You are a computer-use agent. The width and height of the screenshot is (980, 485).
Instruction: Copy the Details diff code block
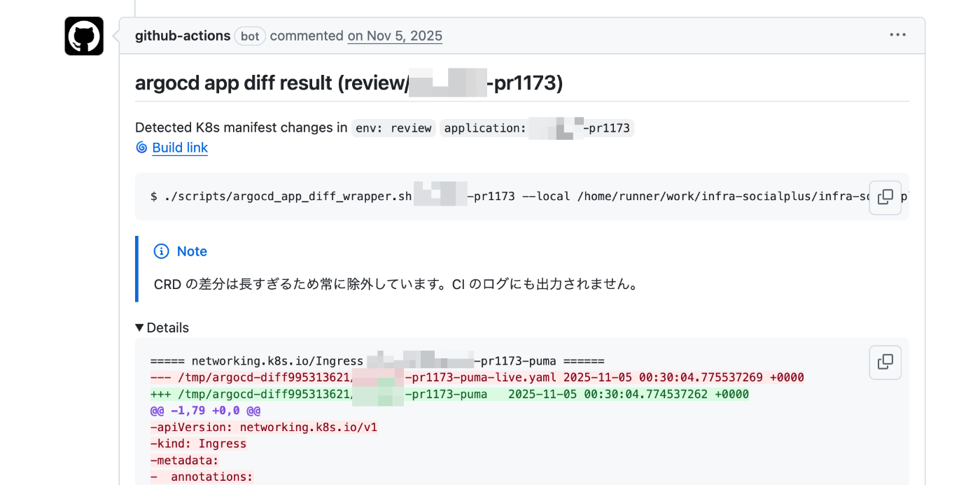click(885, 362)
